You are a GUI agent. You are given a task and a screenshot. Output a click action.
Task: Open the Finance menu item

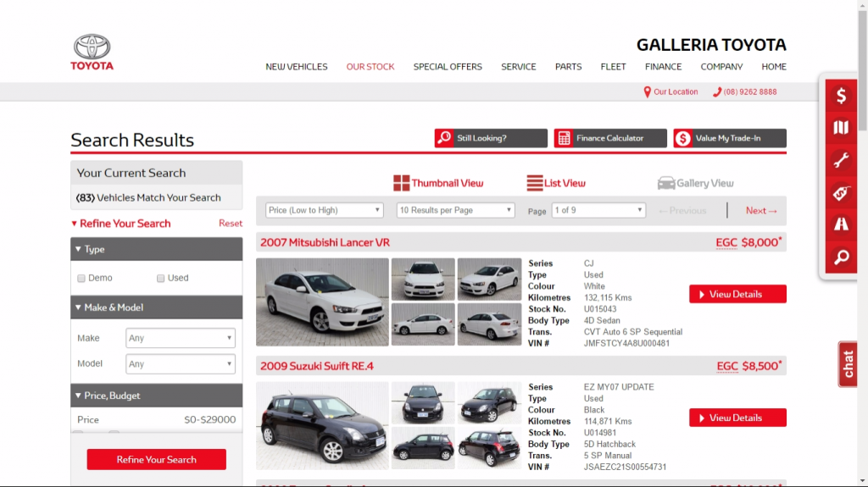click(663, 67)
